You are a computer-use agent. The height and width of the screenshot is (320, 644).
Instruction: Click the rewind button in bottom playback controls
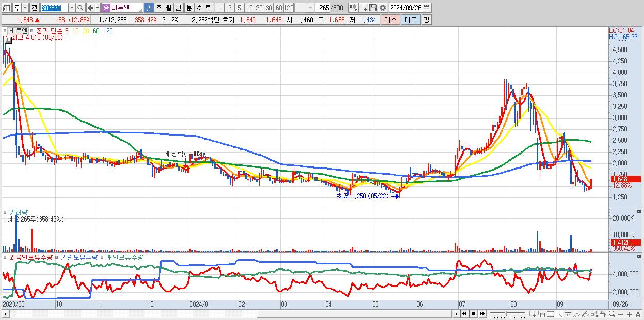(x=465, y=314)
